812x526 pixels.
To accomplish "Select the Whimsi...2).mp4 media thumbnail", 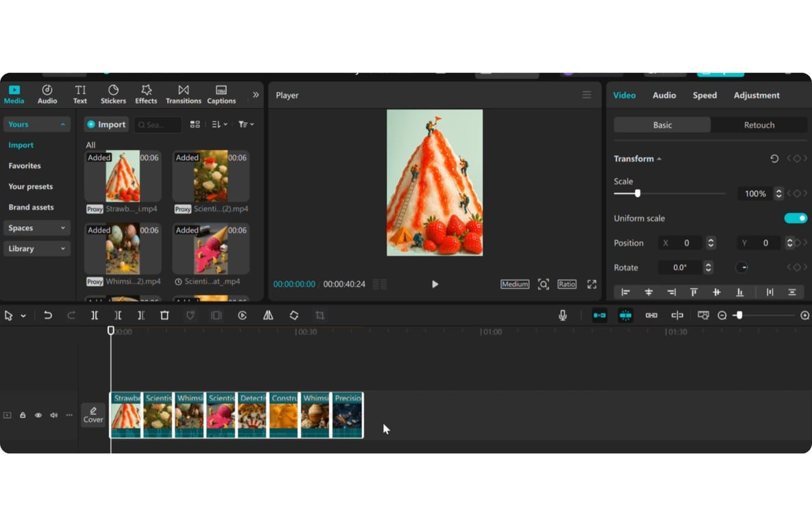I will [123, 249].
